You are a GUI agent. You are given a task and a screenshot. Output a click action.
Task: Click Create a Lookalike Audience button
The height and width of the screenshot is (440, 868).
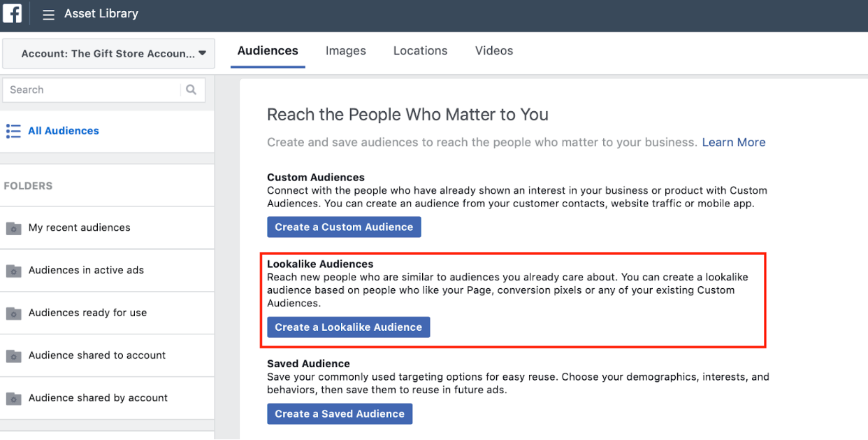[348, 327]
